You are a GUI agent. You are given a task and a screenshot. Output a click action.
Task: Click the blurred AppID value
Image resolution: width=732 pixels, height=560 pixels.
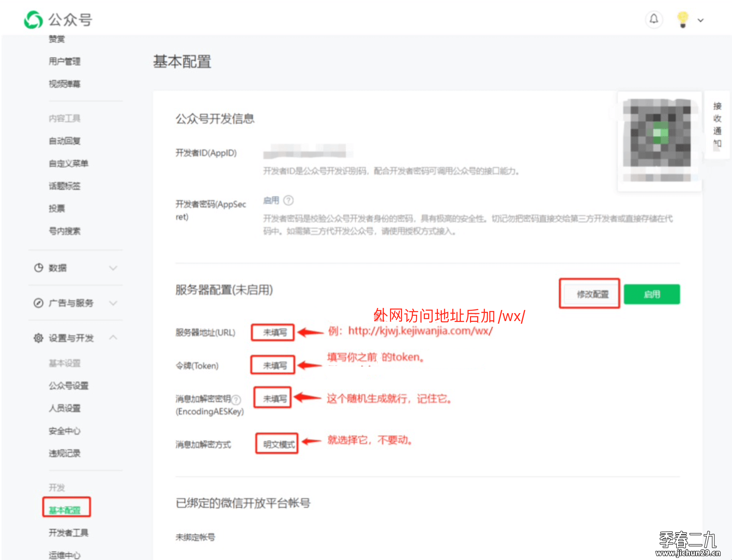308,151
